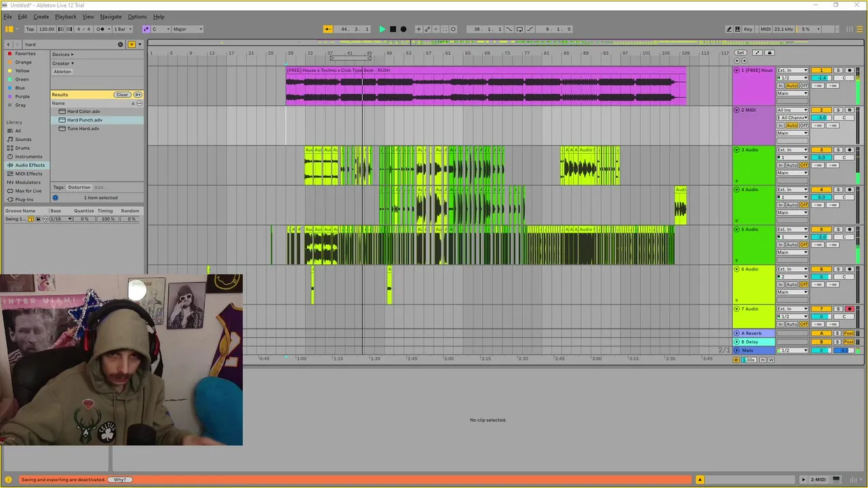
Task: Toggle computer MIDI keyboard icon
Action: click(x=738, y=29)
